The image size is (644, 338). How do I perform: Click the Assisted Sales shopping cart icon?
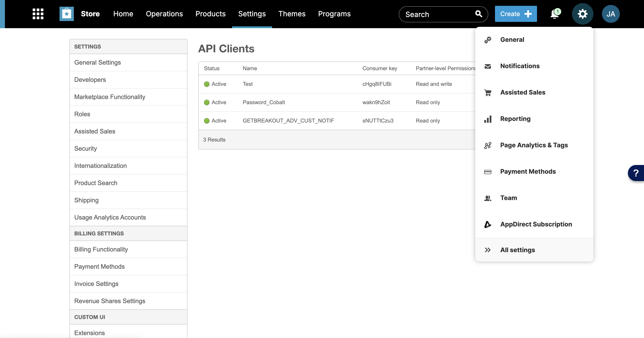pos(488,92)
